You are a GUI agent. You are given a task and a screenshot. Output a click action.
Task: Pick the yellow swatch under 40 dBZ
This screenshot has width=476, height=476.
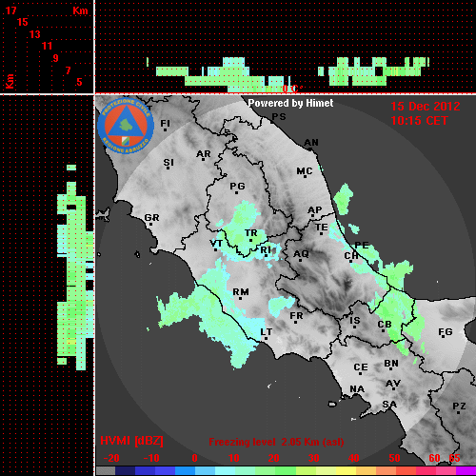coord(346,471)
